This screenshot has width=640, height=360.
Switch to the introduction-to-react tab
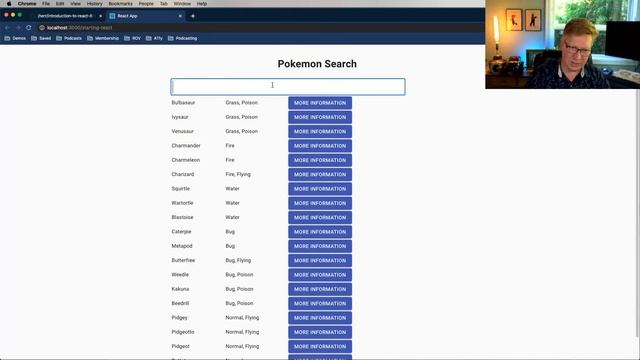[x=64, y=16]
